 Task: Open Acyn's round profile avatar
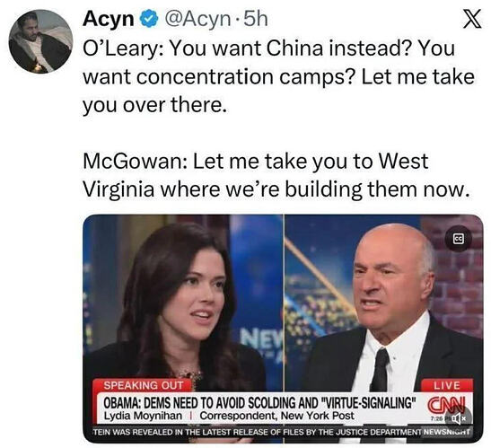coord(40,41)
